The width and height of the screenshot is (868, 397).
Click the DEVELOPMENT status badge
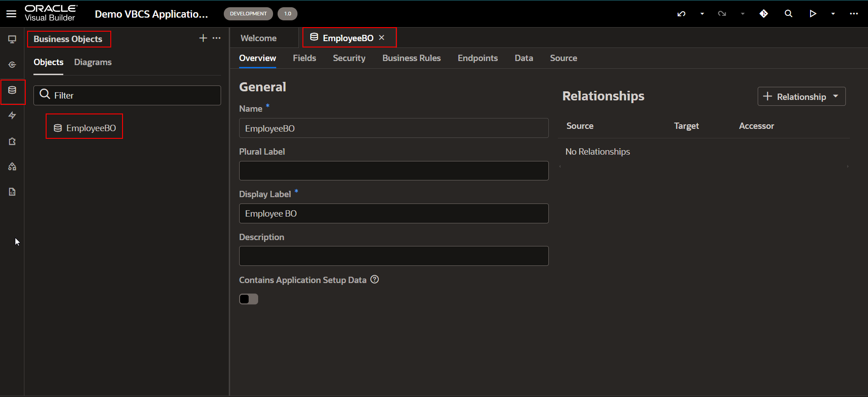tap(248, 14)
